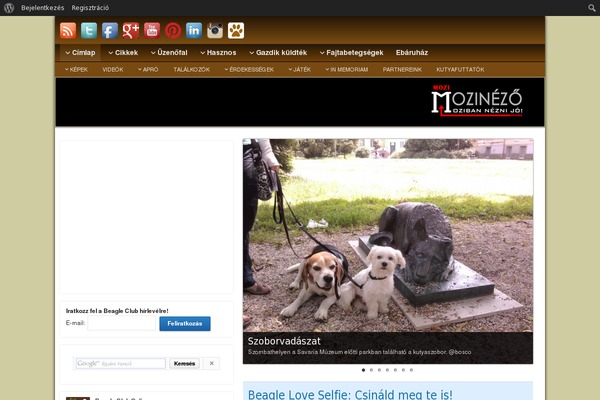This screenshot has height=400, width=600.
Task: Select the first slider dot
Action: (x=363, y=370)
